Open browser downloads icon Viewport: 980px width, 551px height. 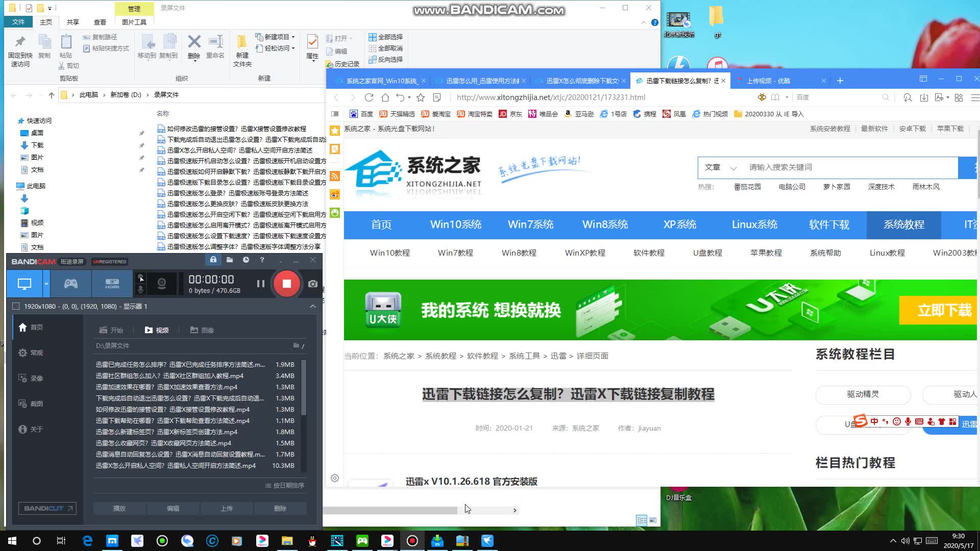924,97
